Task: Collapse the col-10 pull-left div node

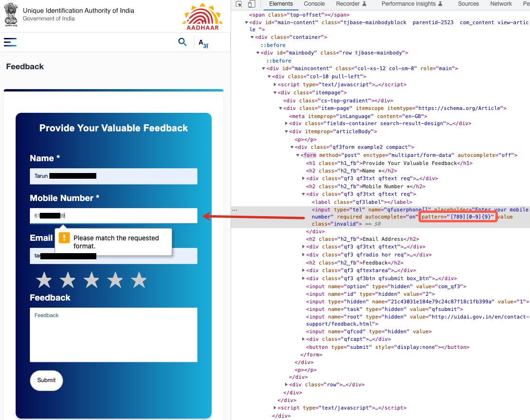Action: pyautogui.click(x=269, y=77)
